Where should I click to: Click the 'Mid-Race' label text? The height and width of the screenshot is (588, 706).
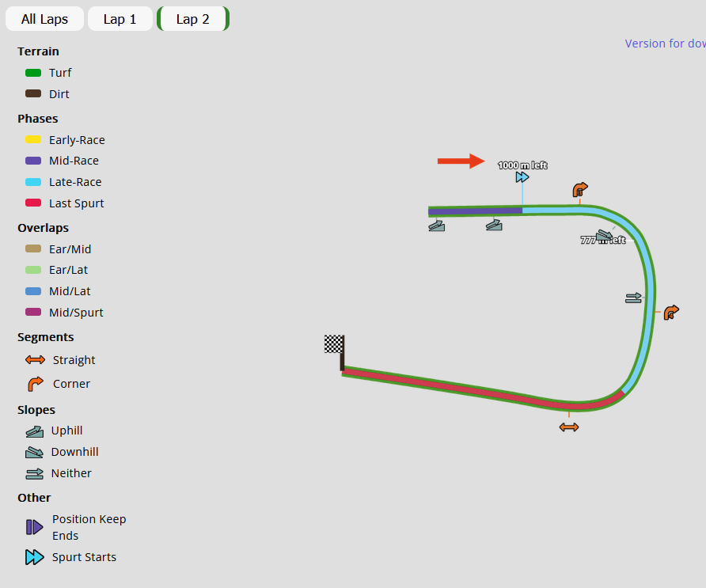pyautogui.click(x=74, y=161)
